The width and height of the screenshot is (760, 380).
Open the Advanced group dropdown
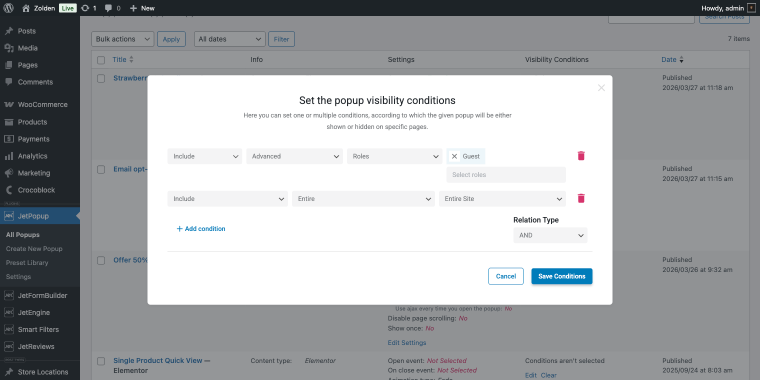click(x=295, y=156)
